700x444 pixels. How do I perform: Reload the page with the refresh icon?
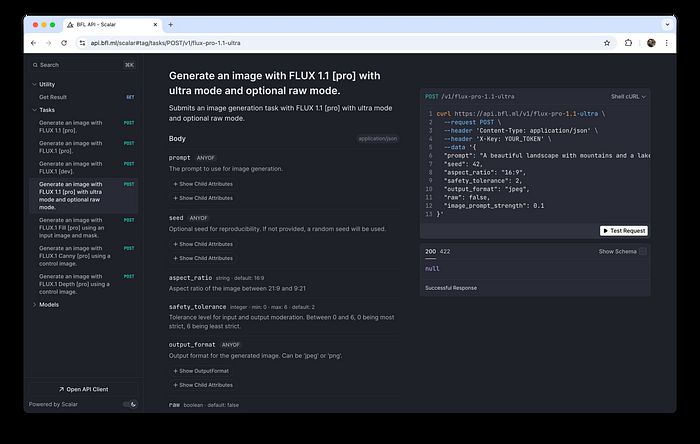[64, 43]
